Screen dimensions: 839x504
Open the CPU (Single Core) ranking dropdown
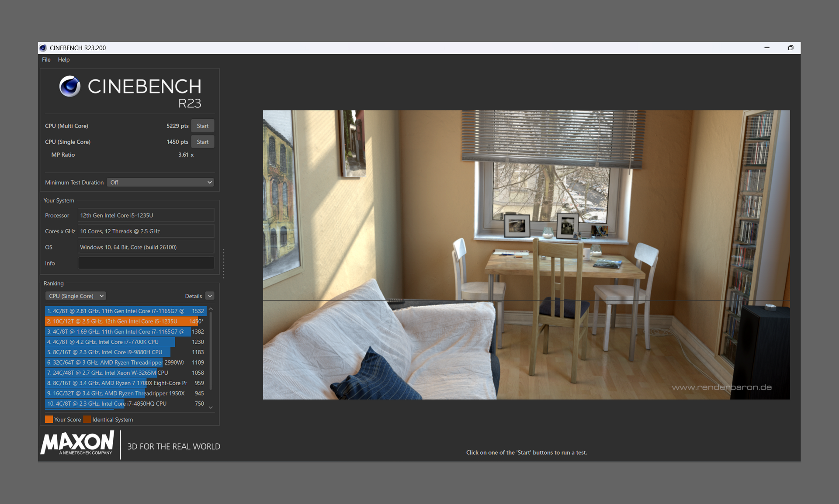[76, 296]
